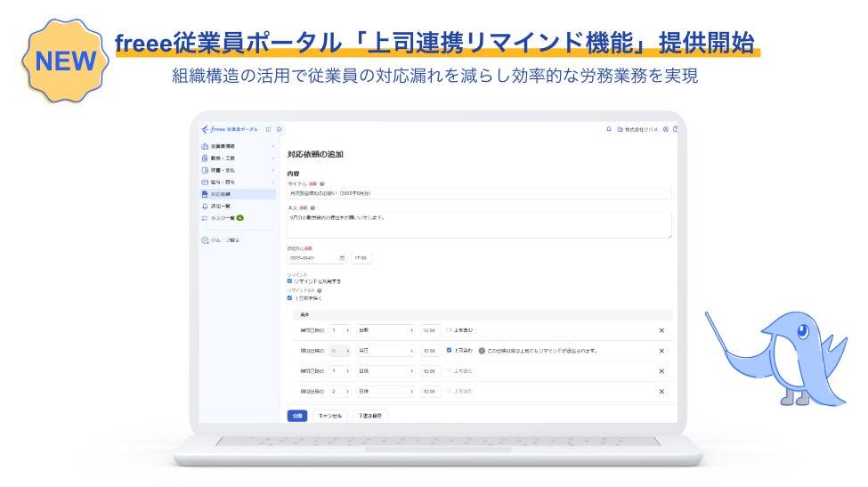Open the day-count selector showing 2
Viewport: 868px width, 487px height.
340,391
